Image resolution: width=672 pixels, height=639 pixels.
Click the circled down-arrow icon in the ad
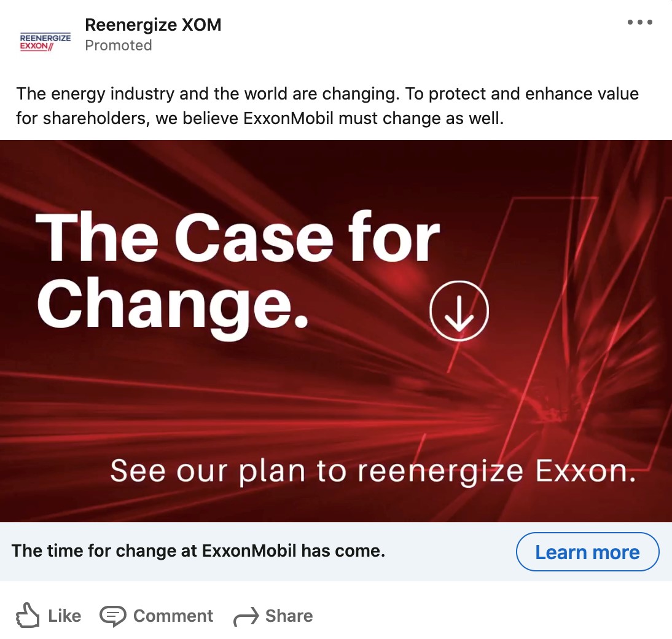click(x=459, y=311)
